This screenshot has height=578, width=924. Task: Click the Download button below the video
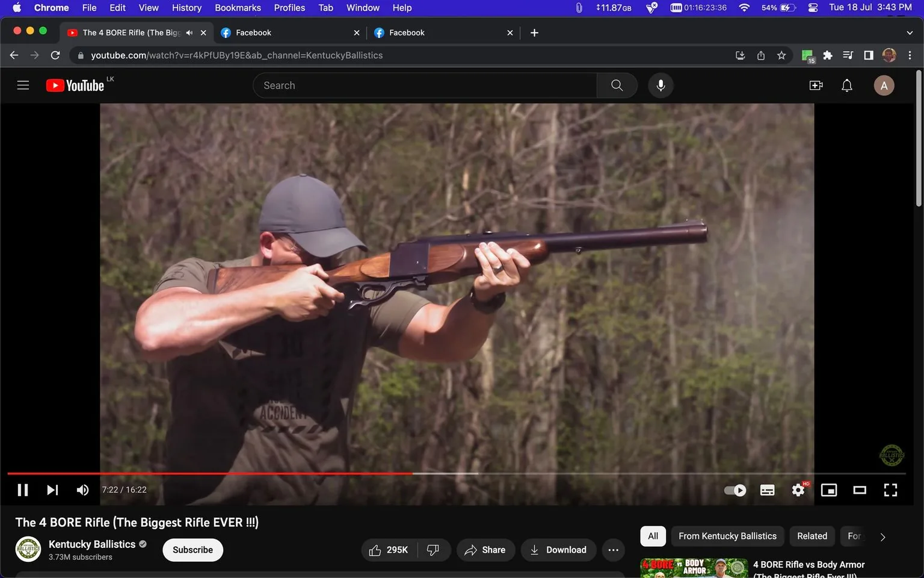pyautogui.click(x=558, y=550)
